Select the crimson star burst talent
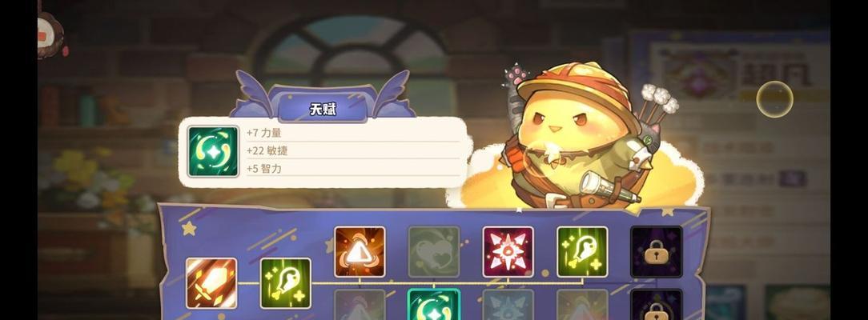Image resolution: width=868 pixels, height=320 pixels. (x=508, y=251)
